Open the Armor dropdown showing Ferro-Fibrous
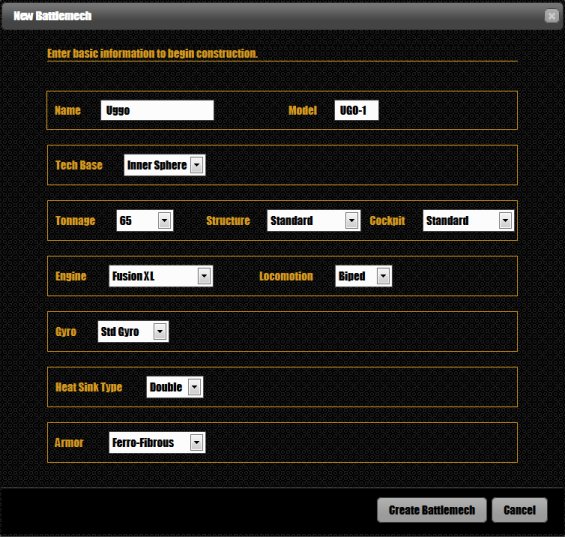The width and height of the screenshot is (565, 537). pyautogui.click(x=157, y=443)
